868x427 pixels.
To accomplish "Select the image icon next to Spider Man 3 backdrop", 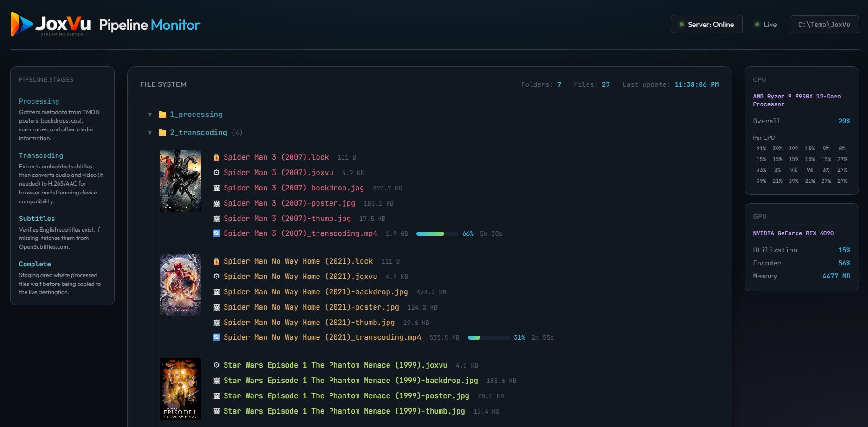I will [215, 188].
